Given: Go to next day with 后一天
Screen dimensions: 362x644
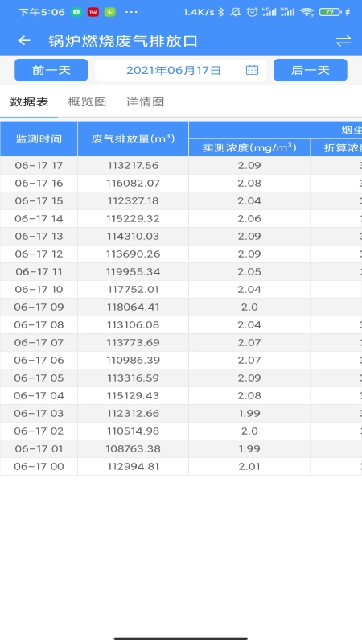Looking at the screenshot, I should point(311,70).
